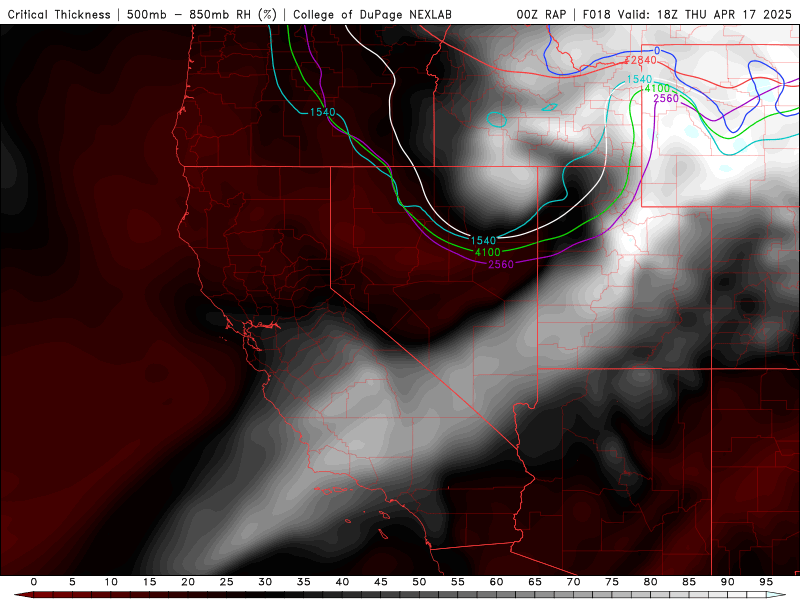Click the green "4100" label nearest the red 2840 label
The width and height of the screenshot is (800, 600).
point(657,88)
